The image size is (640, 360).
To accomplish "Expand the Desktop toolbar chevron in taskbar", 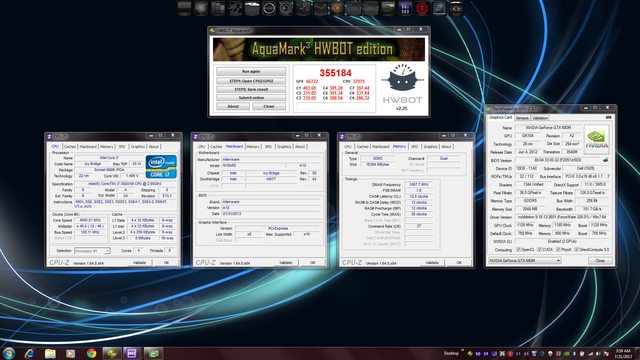I will click(x=462, y=351).
